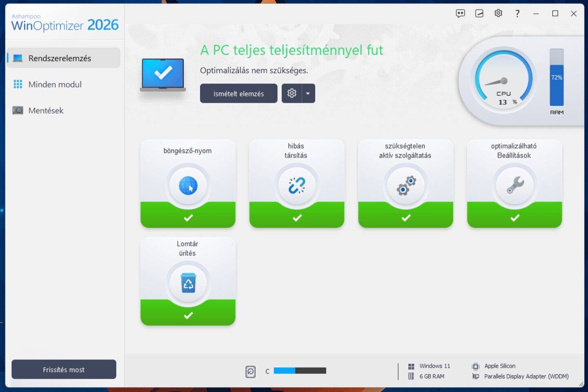
Task: Click the skin/theme icon in title bar
Action: click(x=479, y=13)
